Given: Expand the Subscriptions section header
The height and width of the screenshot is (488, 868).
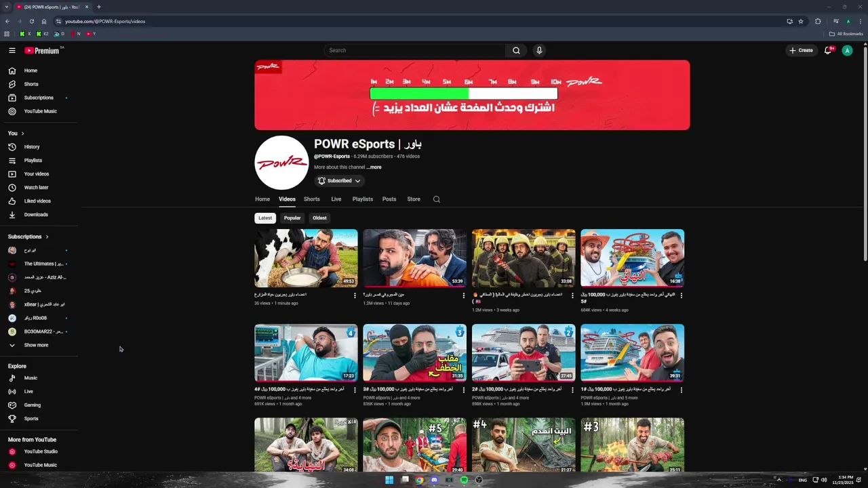Looking at the screenshot, I should coord(28,237).
